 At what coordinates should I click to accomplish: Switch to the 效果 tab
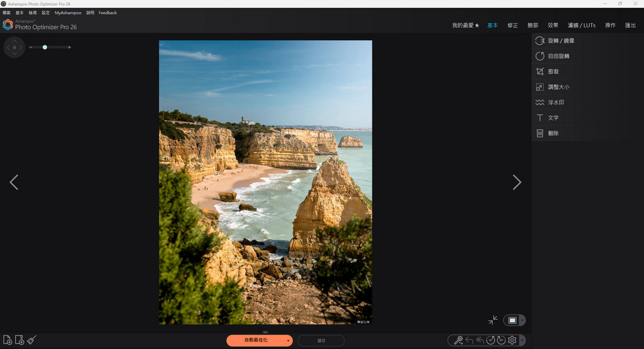point(552,25)
